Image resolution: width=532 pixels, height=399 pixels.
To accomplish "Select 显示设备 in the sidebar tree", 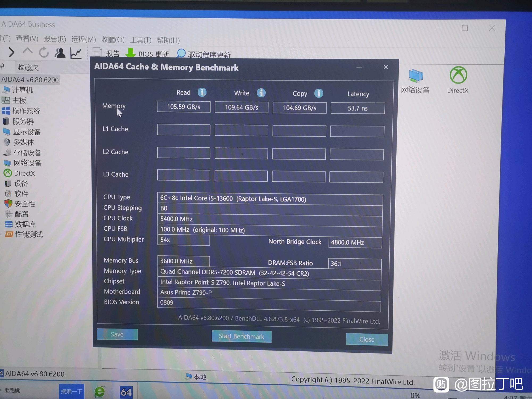I will (22, 132).
